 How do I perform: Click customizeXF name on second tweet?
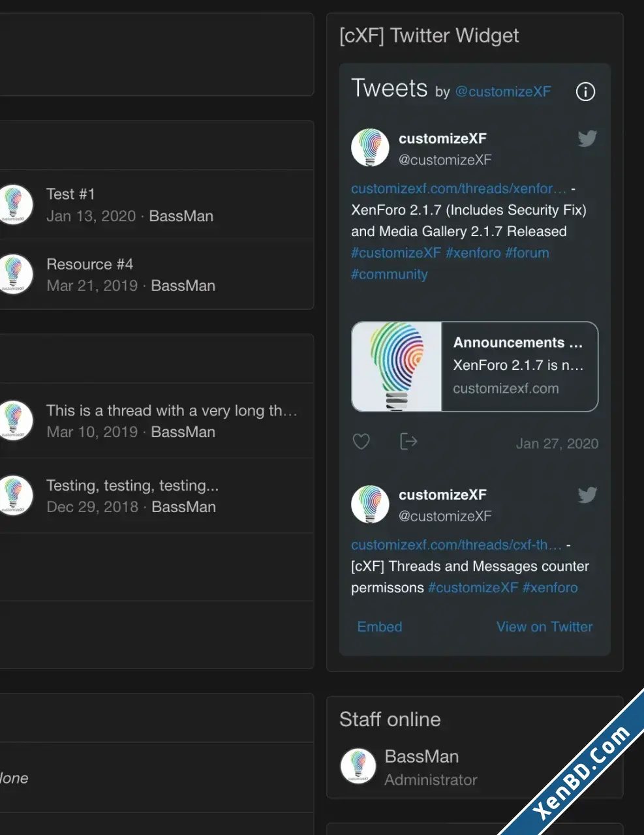(x=442, y=494)
